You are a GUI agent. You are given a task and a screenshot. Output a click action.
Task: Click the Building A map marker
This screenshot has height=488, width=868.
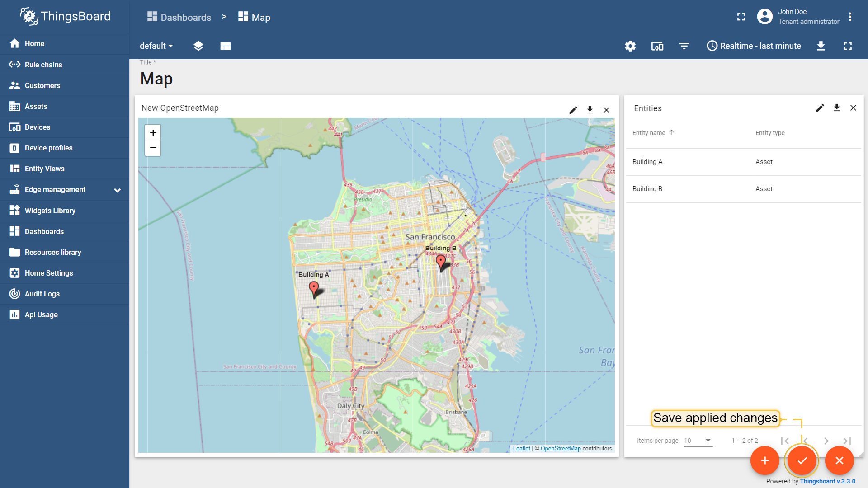314,289
